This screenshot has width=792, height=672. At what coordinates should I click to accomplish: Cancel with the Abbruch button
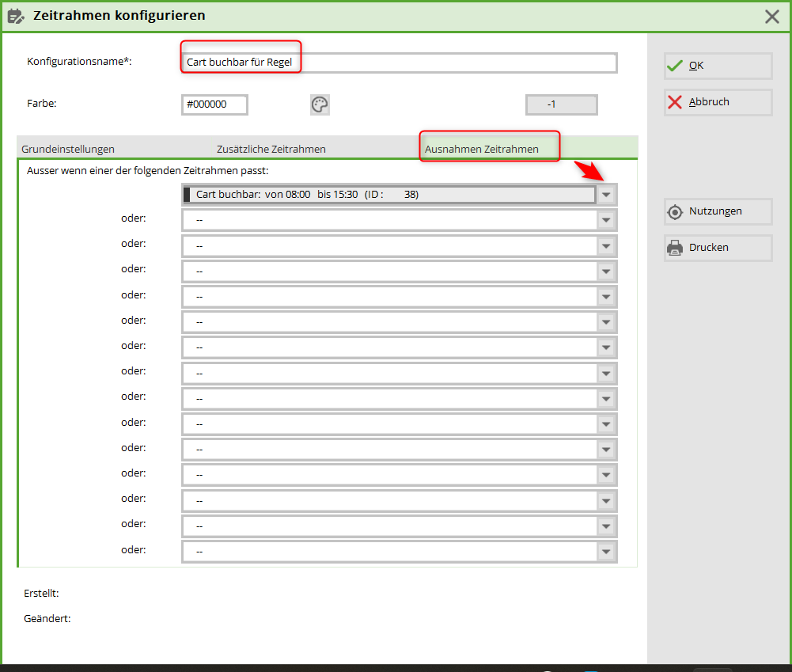coord(718,102)
